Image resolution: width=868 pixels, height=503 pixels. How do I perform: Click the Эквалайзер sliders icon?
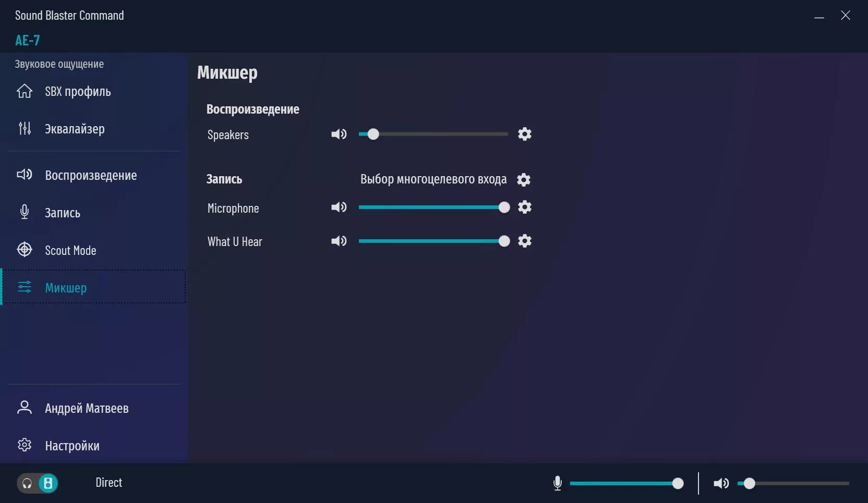pyautogui.click(x=25, y=128)
